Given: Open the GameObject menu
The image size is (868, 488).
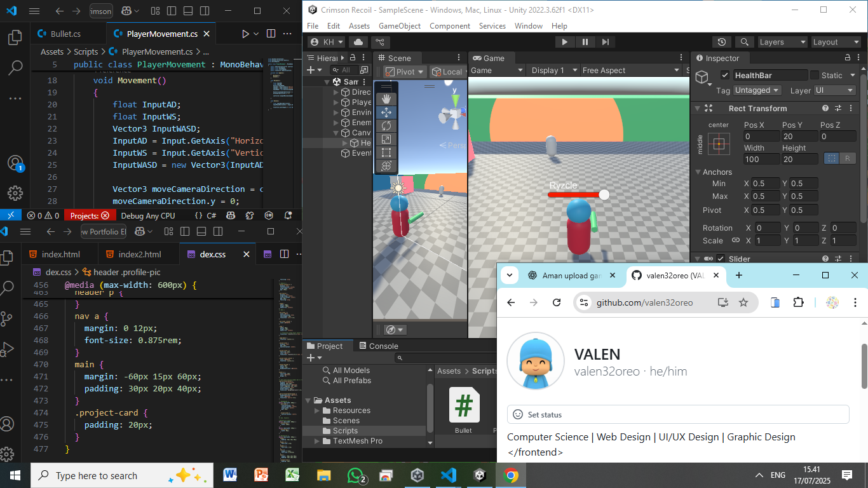Looking at the screenshot, I should tap(399, 26).
